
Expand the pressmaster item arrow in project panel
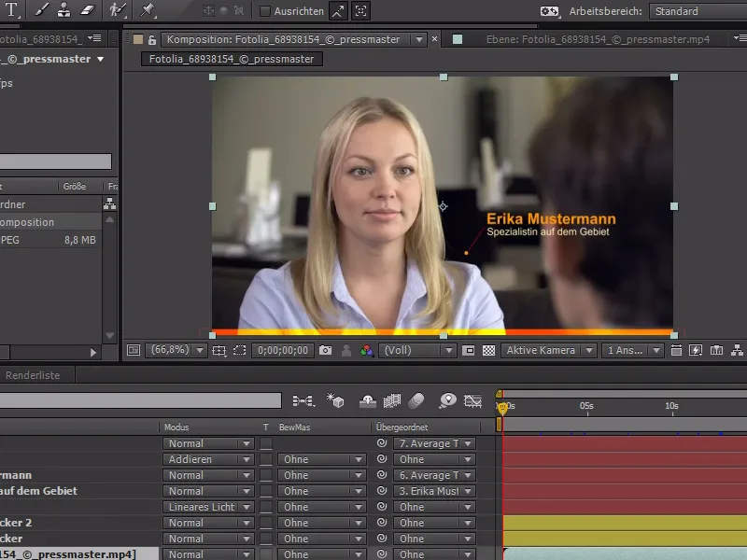pyautogui.click(x=101, y=60)
